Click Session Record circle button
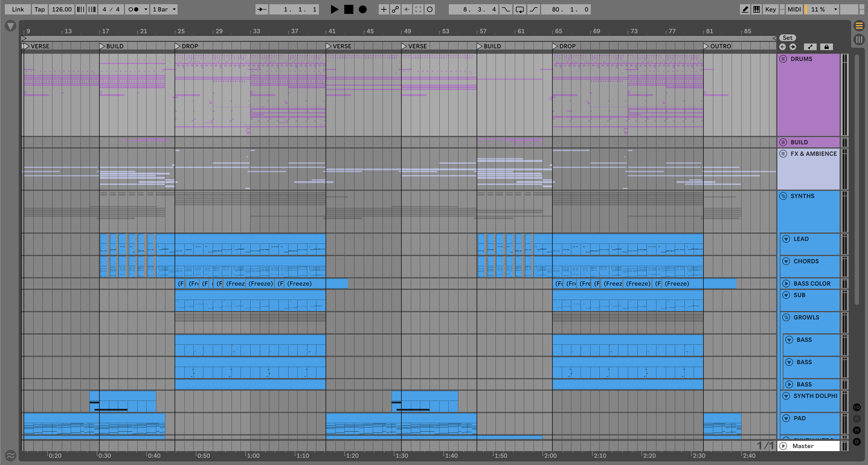 click(x=429, y=9)
